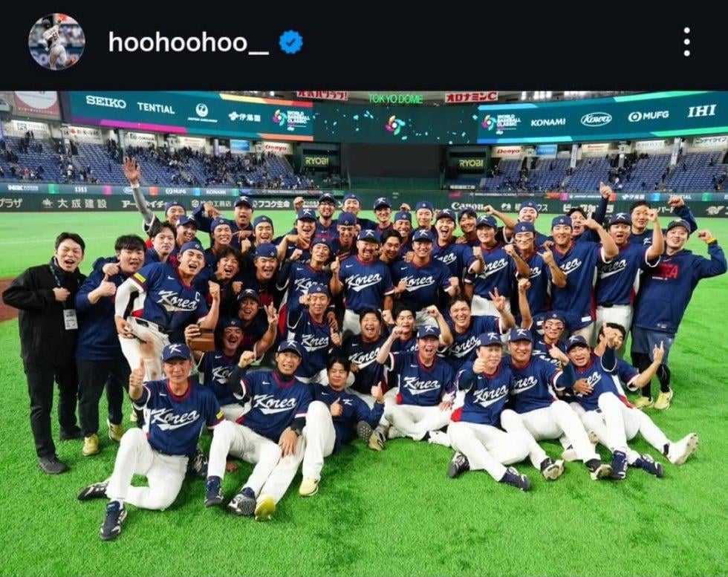Click the MUFG sponsor logo
728x577 pixels.
click(x=648, y=116)
